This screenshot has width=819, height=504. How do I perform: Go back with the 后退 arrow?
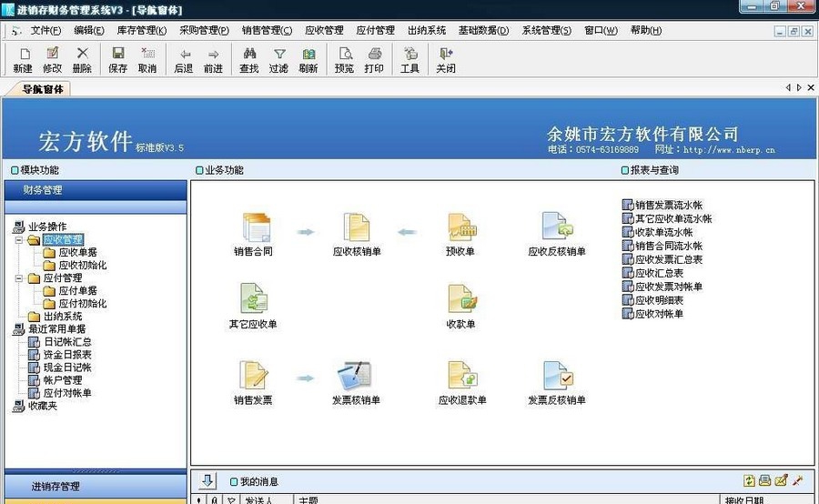point(184,59)
